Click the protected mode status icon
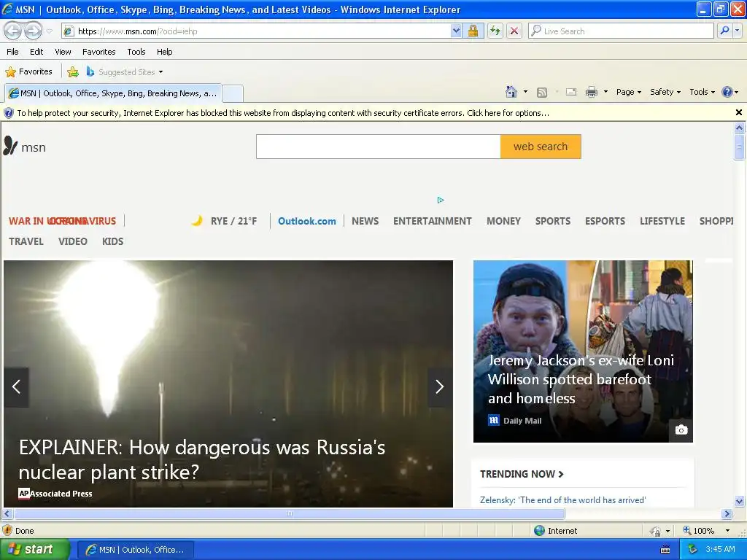 (x=656, y=531)
